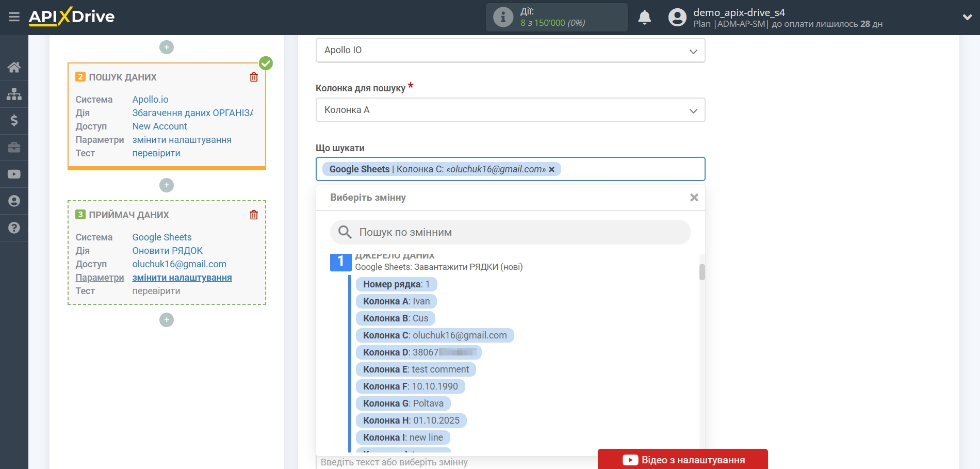Close the Виберіть змінну dialog
This screenshot has height=469, width=980.
tap(694, 197)
